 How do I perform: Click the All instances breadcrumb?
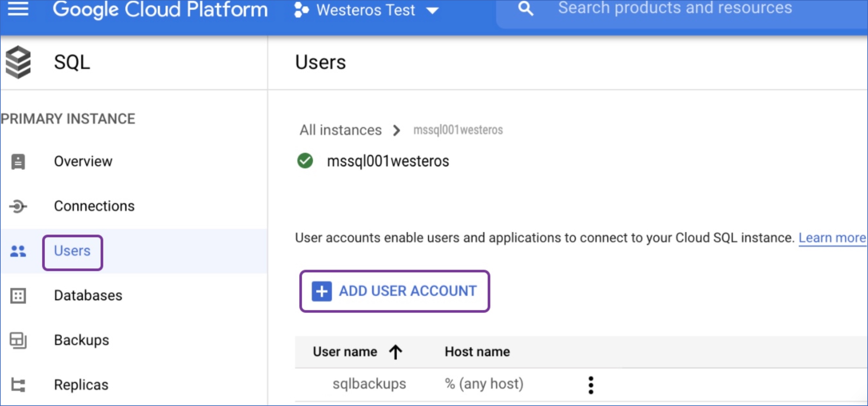[341, 130]
